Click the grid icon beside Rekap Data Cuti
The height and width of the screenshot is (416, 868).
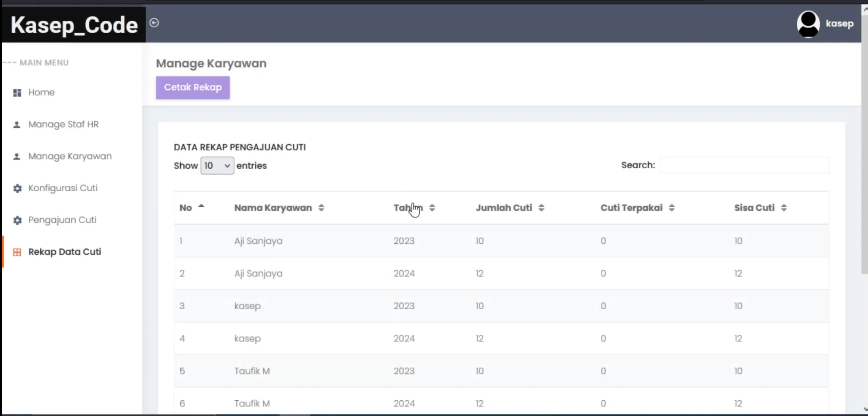[17, 252]
